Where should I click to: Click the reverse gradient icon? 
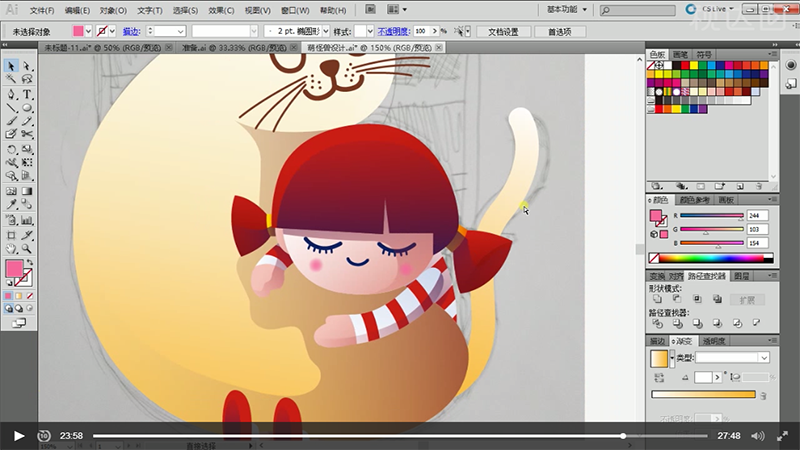pos(659,378)
